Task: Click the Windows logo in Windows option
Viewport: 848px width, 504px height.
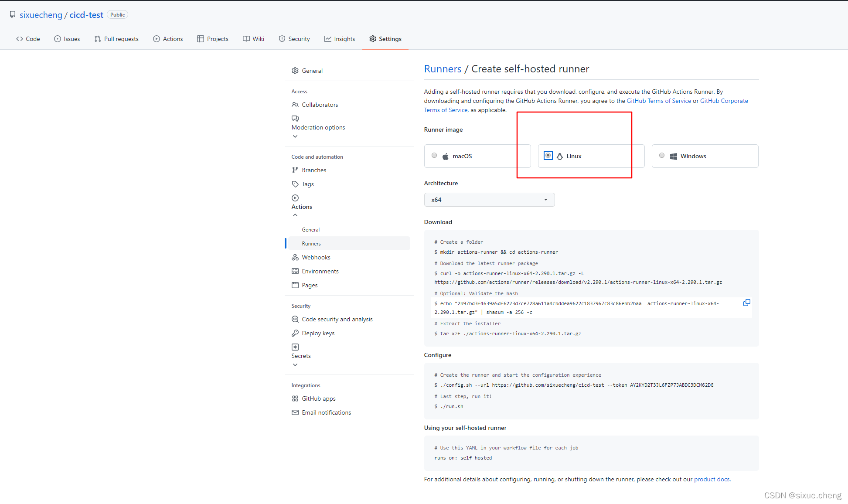Action: (x=674, y=156)
